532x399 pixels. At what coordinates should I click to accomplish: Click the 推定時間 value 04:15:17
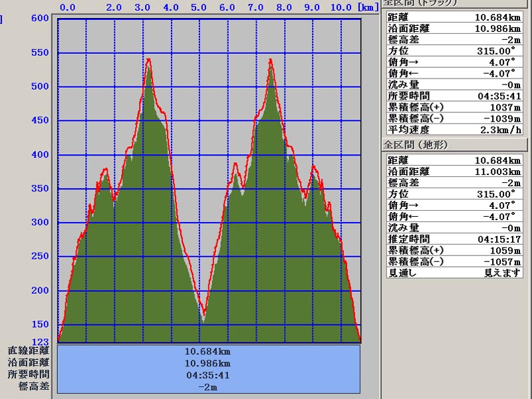click(499, 239)
